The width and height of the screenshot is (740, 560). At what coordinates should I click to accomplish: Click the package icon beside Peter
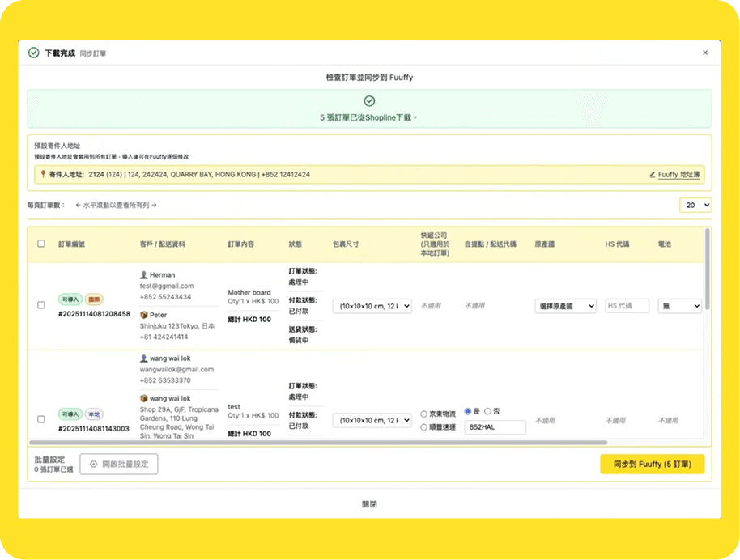tap(143, 315)
